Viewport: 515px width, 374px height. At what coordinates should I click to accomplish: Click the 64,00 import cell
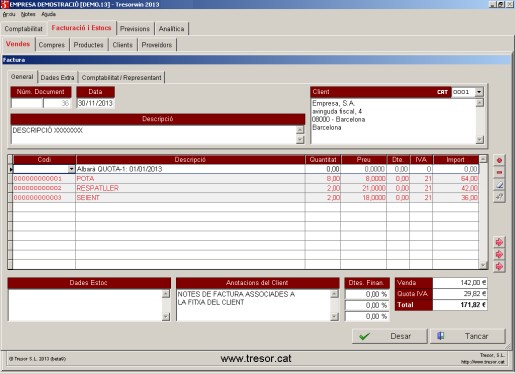(x=456, y=179)
